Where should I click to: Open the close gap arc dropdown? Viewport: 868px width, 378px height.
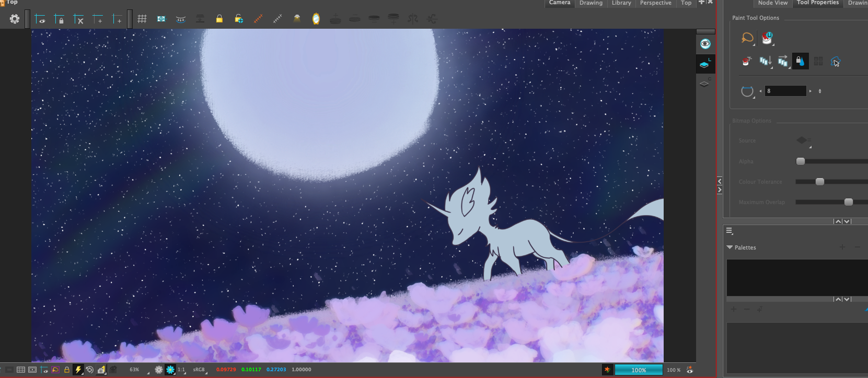[x=748, y=91]
